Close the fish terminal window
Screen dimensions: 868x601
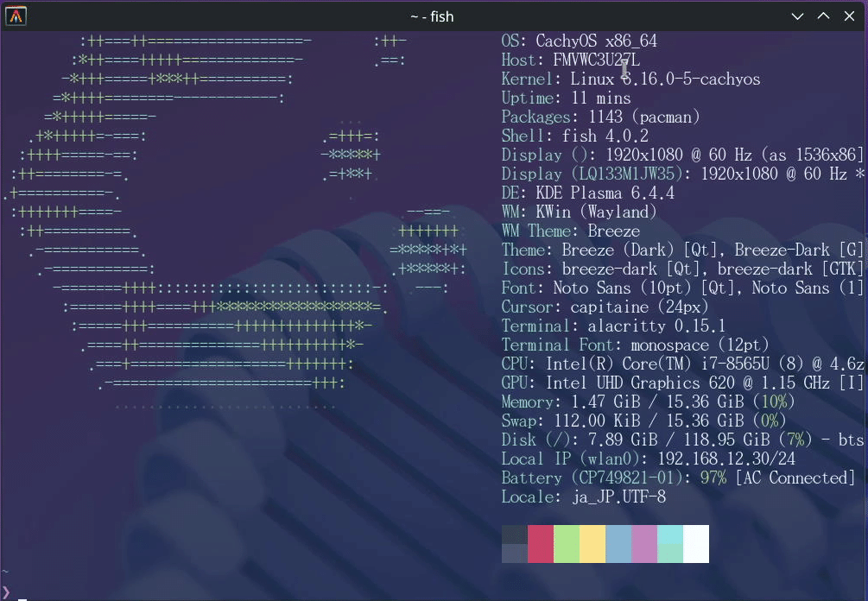[x=849, y=16]
